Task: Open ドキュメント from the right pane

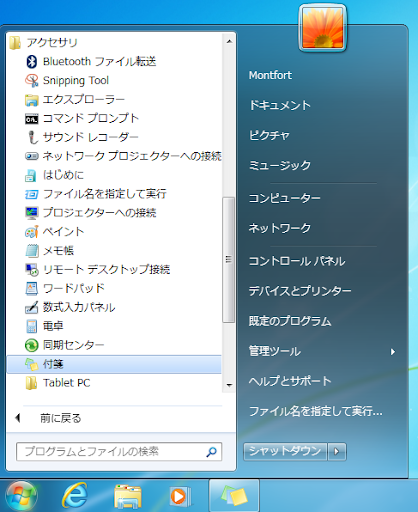Action: coord(280,105)
